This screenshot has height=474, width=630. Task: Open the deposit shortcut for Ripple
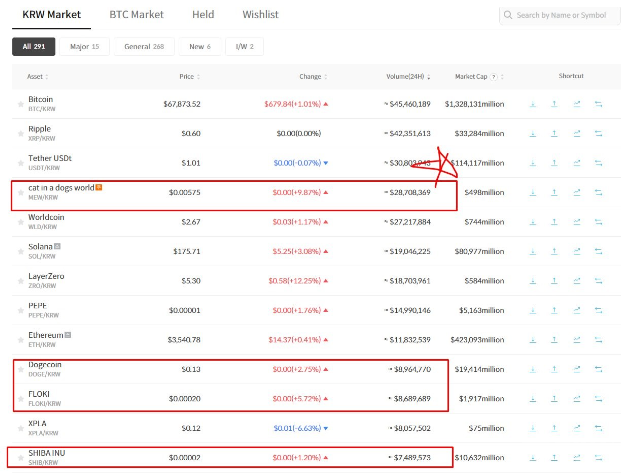[x=532, y=133]
